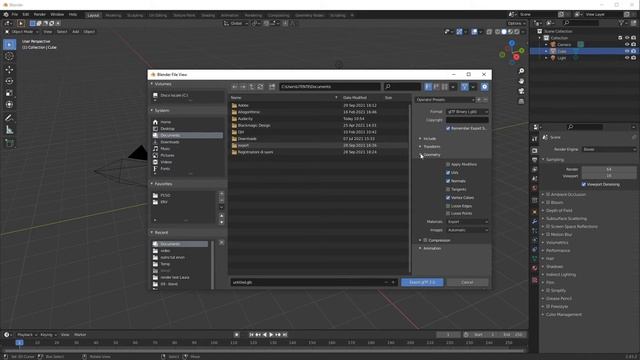
Task: Click the file path field in file browser
Action: pos(330,87)
